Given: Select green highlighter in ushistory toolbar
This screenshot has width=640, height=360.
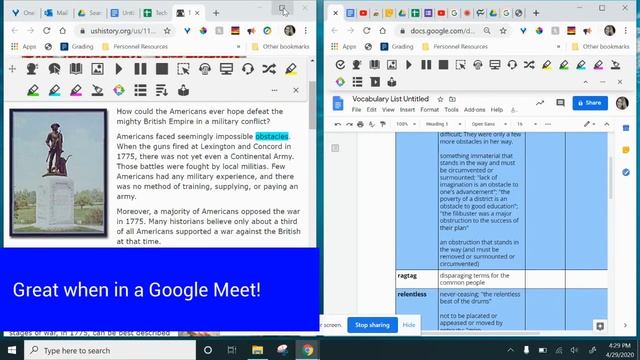Looking at the screenshot, I should (33, 90).
